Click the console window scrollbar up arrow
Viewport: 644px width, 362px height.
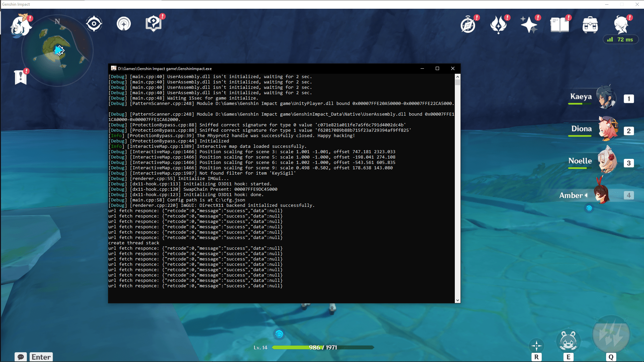click(x=458, y=77)
